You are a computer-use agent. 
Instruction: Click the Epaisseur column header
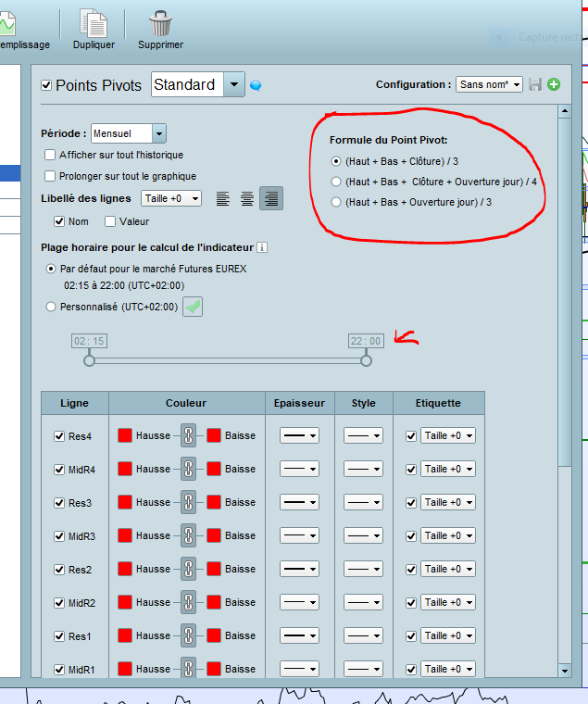300,403
